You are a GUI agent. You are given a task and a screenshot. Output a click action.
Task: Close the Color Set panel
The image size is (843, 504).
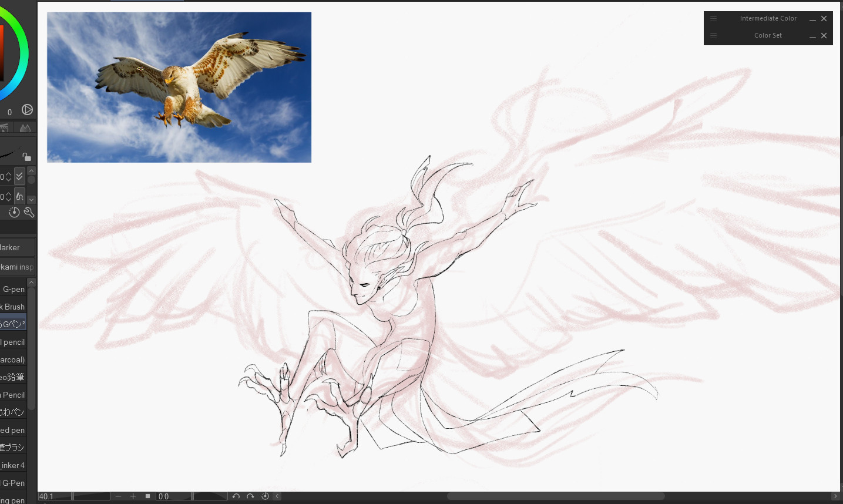pos(824,36)
